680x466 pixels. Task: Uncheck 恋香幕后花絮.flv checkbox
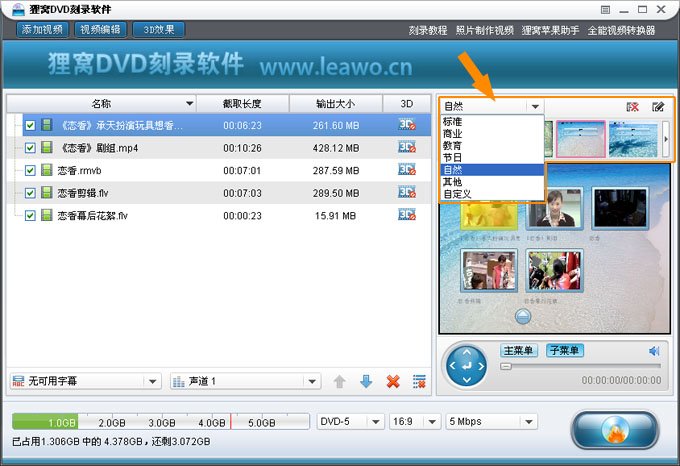coord(30,215)
